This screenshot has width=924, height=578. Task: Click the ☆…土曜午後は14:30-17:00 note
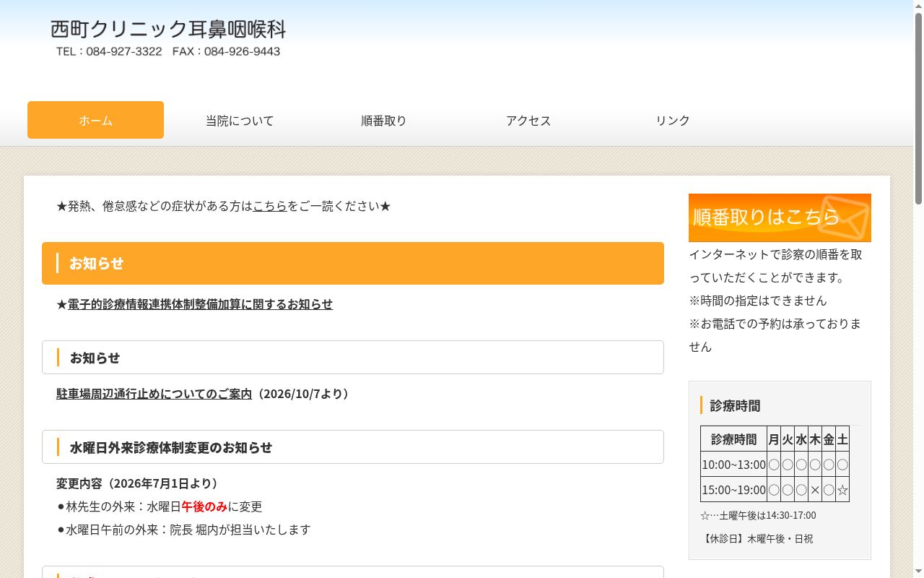[758, 515]
